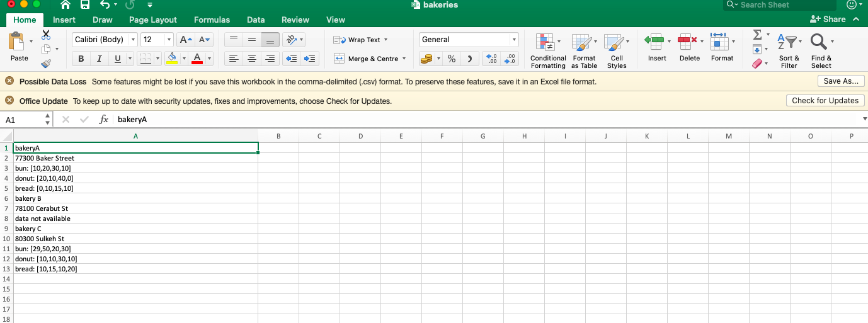Click the Save As... button
The image size is (868, 323).
coord(841,81)
